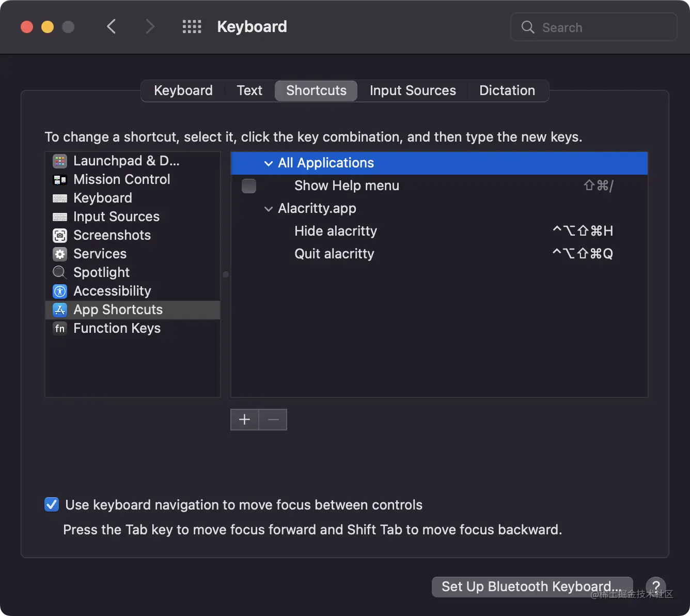The image size is (690, 616).
Task: Disable keyboard navigation between controls
Action: coord(52,504)
